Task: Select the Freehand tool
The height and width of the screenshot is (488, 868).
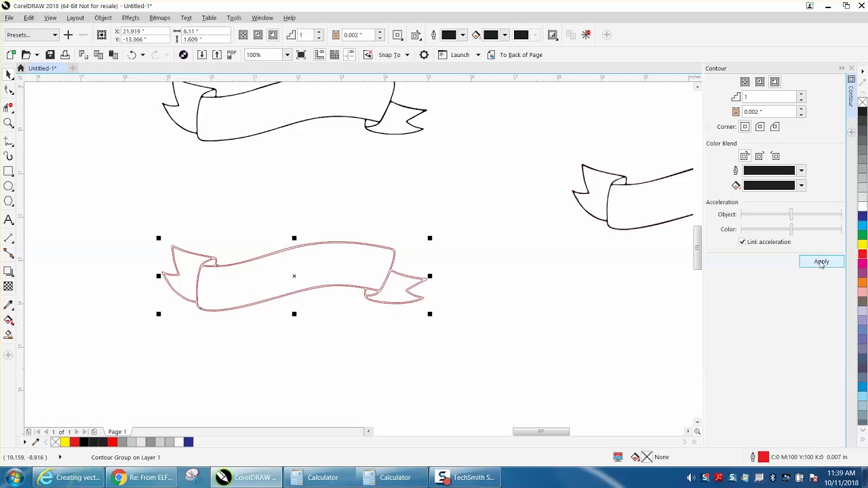Action: (x=9, y=141)
